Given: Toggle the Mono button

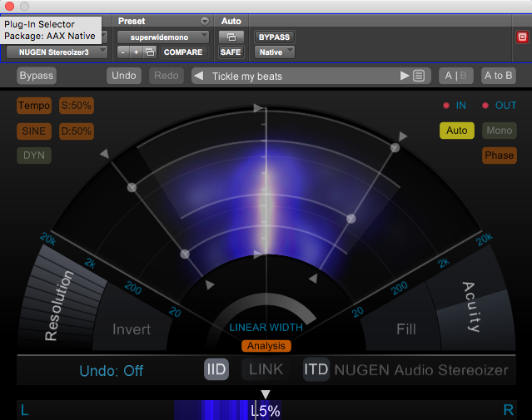Looking at the screenshot, I should click(499, 131).
